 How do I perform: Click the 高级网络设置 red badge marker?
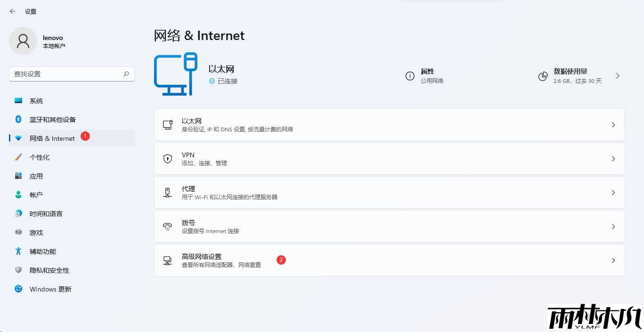pos(281,259)
